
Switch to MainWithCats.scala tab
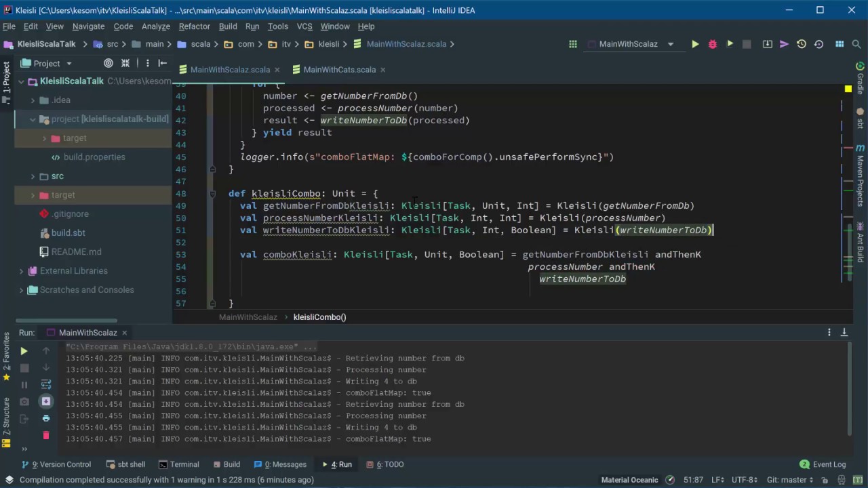(339, 70)
